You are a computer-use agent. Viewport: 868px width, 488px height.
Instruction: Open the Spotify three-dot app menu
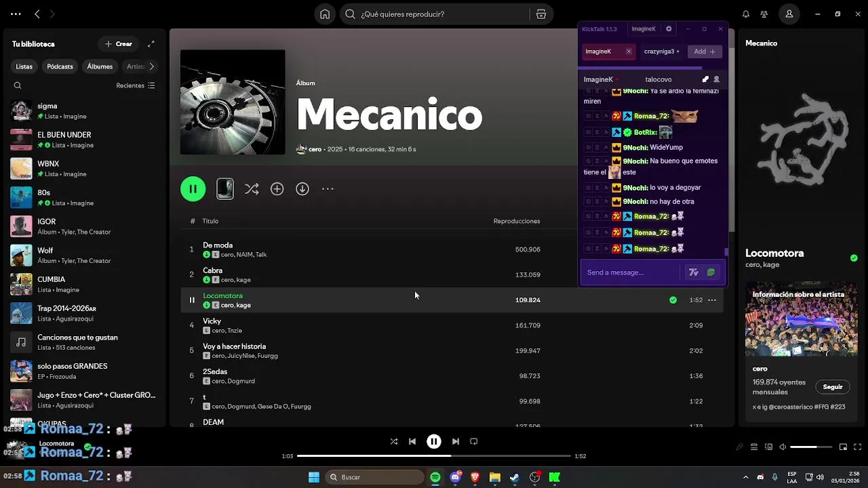point(16,14)
